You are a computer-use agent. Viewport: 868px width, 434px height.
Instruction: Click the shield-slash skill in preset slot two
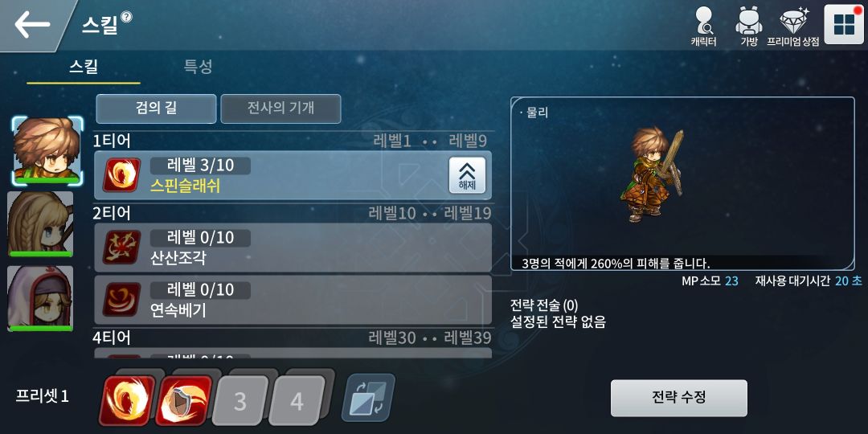(x=183, y=400)
